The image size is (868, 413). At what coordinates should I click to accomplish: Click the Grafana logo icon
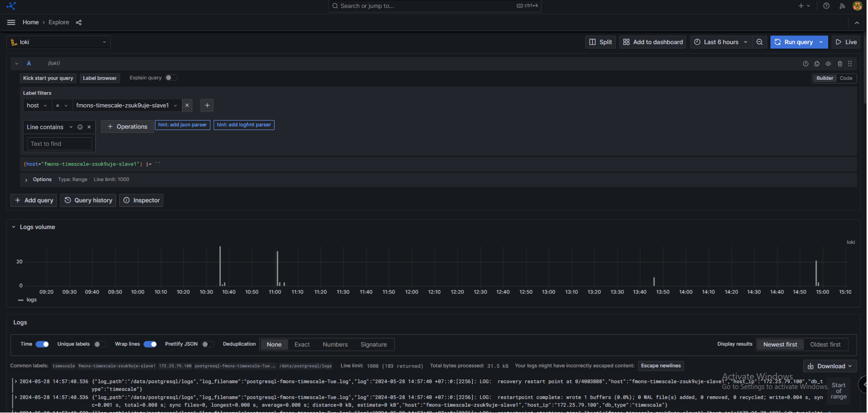(11, 6)
